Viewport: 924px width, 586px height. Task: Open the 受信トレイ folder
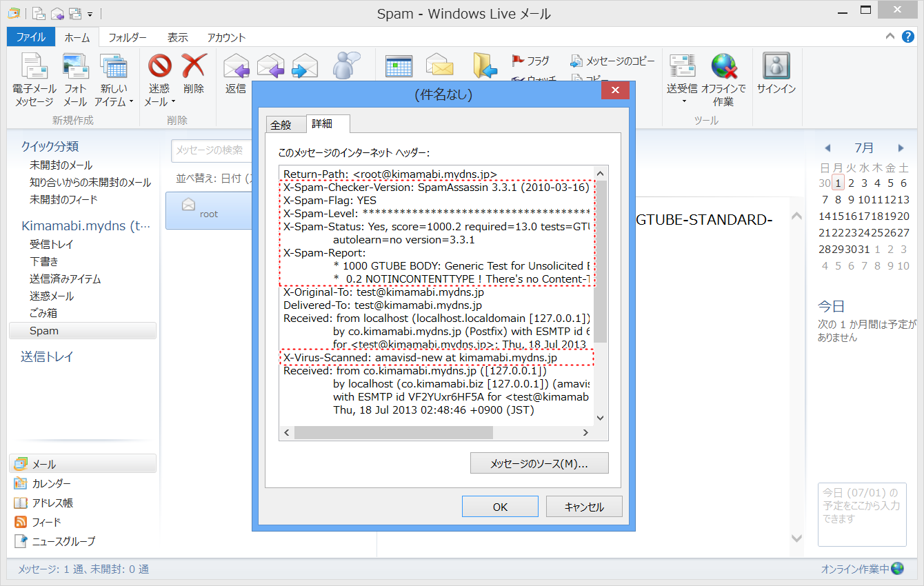click(x=51, y=245)
